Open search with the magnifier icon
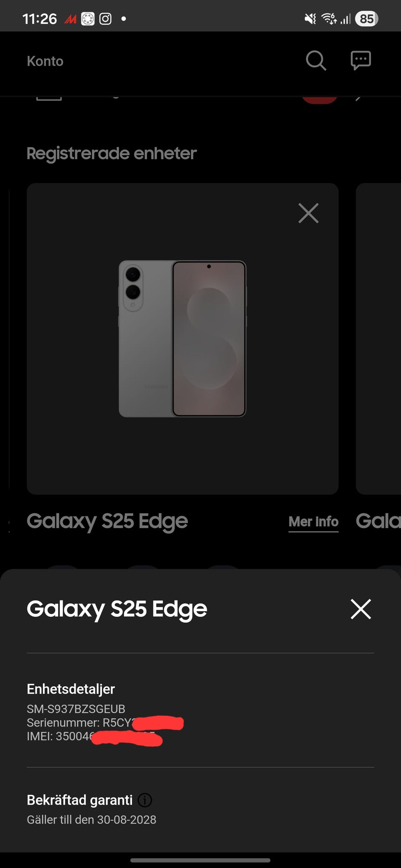Screen dimensions: 401x868 click(316, 61)
